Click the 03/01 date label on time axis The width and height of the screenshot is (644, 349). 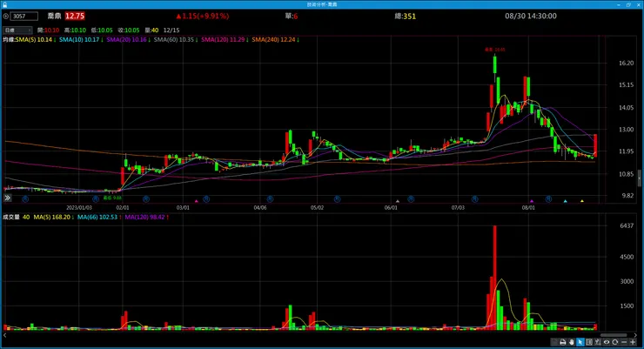tap(183, 208)
